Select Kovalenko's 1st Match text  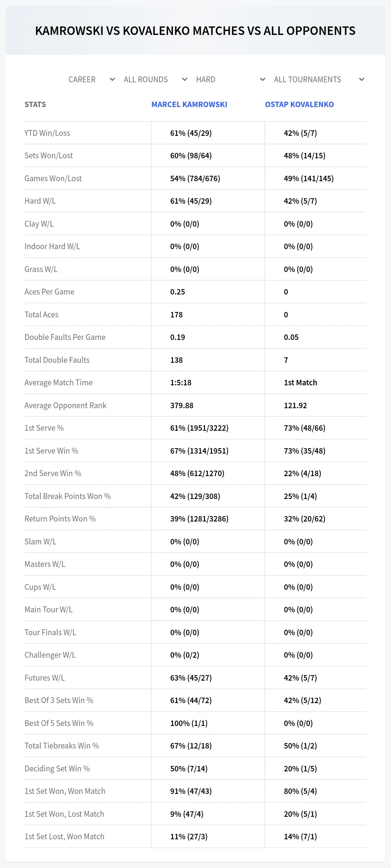[x=301, y=383]
